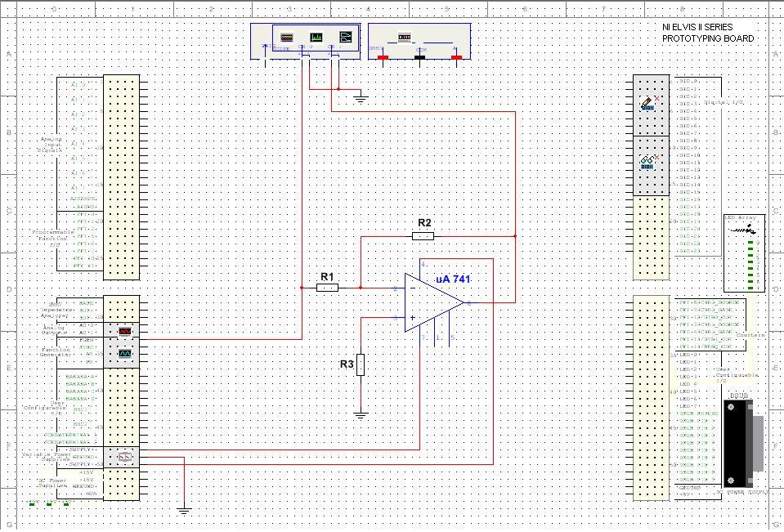Click the +5V green indicator LED
Image resolution: width=784 pixels, height=532 pixels.
pyautogui.click(x=66, y=505)
